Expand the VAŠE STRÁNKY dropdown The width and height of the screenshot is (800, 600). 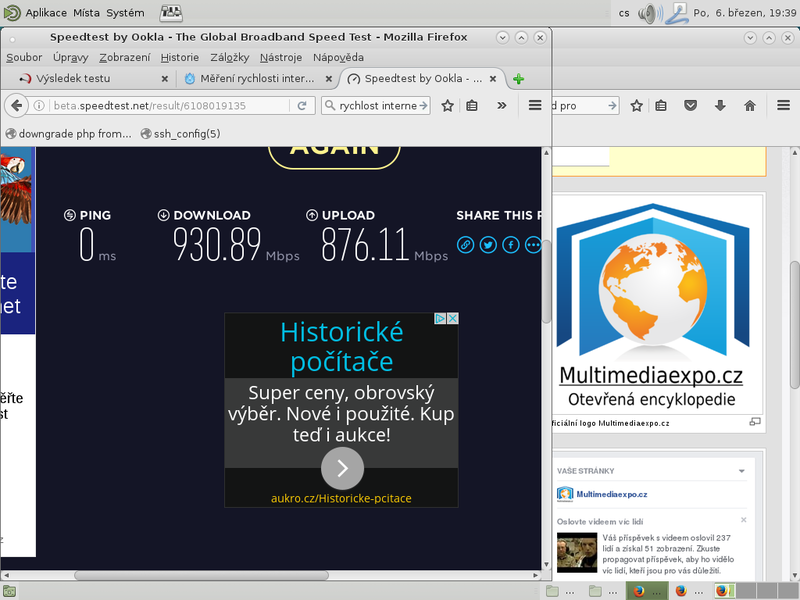(741, 470)
